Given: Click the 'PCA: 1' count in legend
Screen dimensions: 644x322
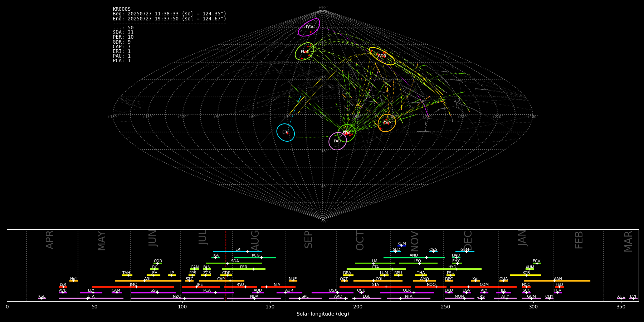Looking at the screenshot, I should 122,60.
